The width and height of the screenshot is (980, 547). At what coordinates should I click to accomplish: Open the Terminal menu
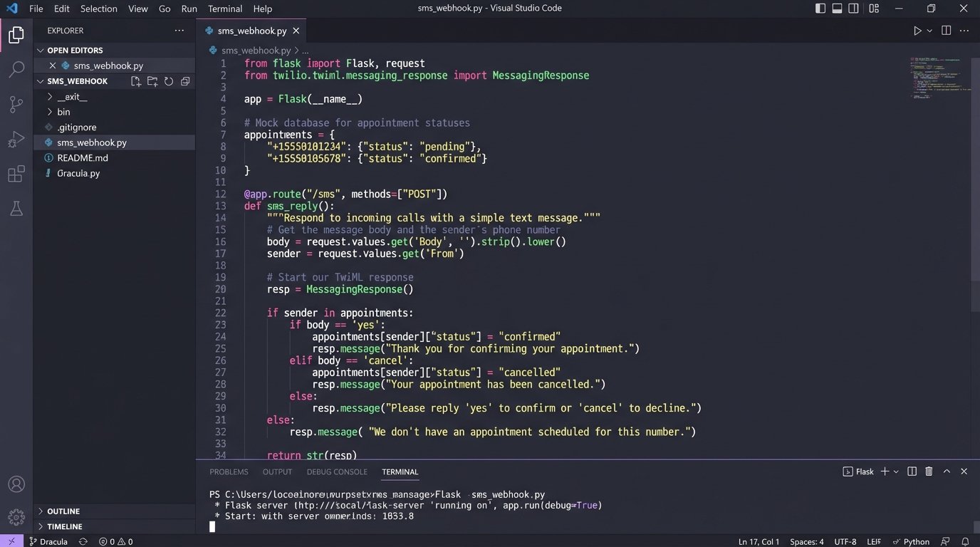224,9
